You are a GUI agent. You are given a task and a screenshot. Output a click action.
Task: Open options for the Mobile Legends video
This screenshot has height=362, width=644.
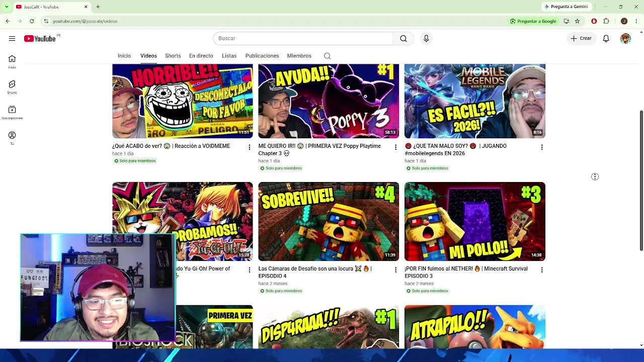pyautogui.click(x=542, y=147)
